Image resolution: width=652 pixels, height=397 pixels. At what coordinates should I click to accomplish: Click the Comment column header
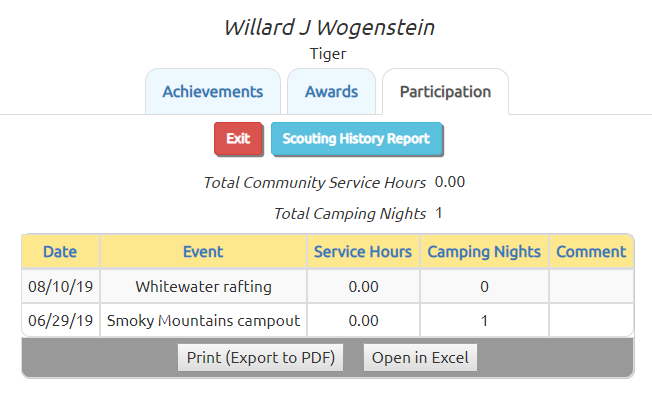pyautogui.click(x=591, y=252)
